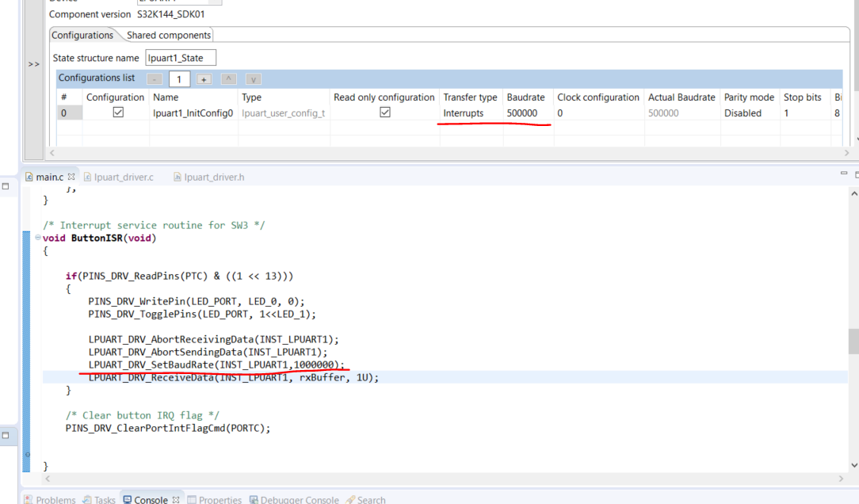Disable the Read only configuration checkbox
Screen dimensions: 859x504
click(x=384, y=112)
